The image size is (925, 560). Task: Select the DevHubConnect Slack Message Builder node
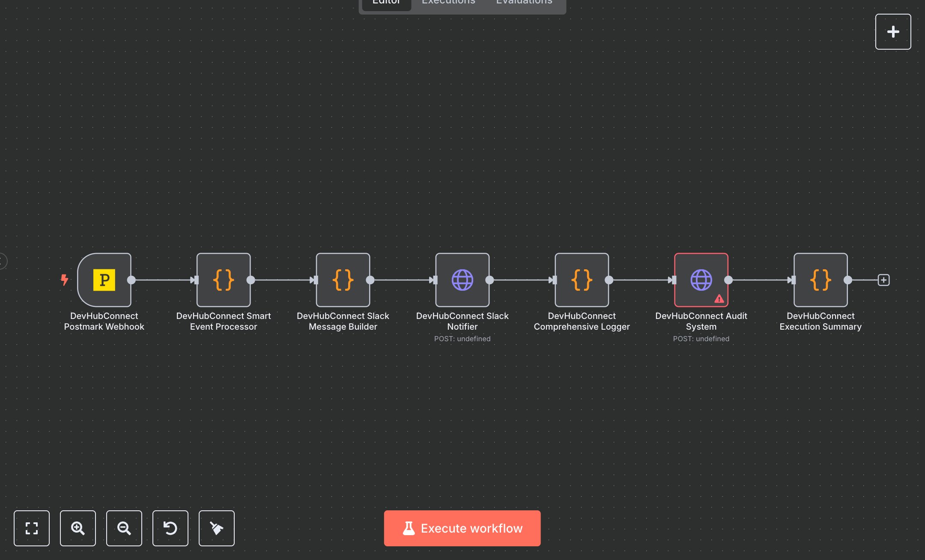(x=343, y=280)
